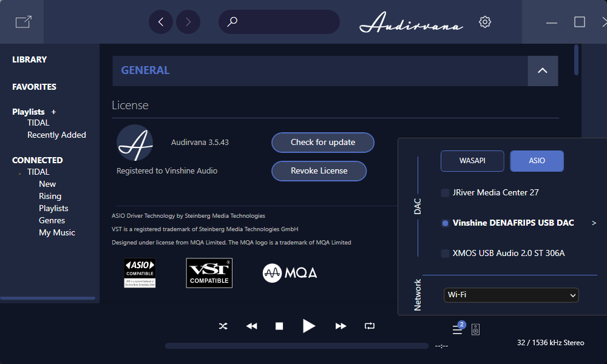This screenshot has height=364, width=607.
Task: Open TIDAL Playlists section
Action: 53,209
